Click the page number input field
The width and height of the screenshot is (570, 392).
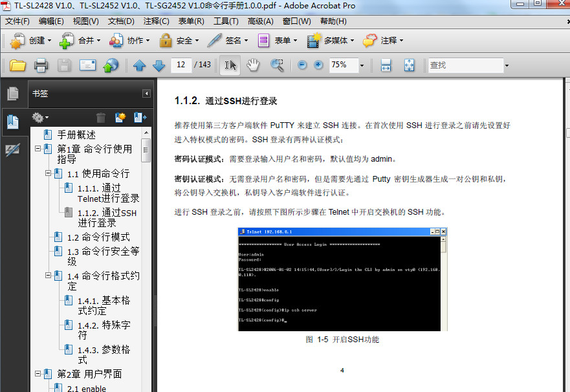point(181,65)
